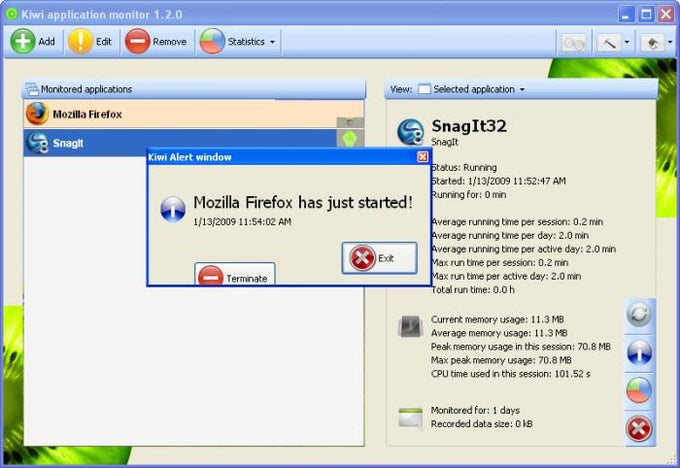Select SnagIt row in monitored applications
This screenshot has width=680, height=468.
click(193, 143)
